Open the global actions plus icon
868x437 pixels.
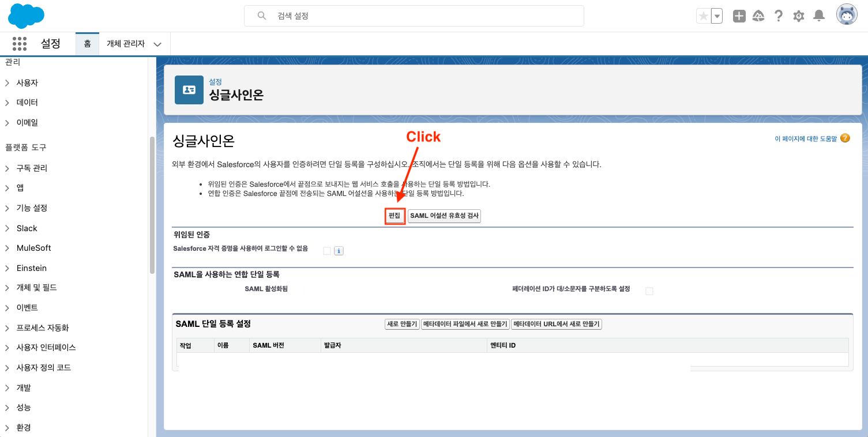click(x=739, y=16)
